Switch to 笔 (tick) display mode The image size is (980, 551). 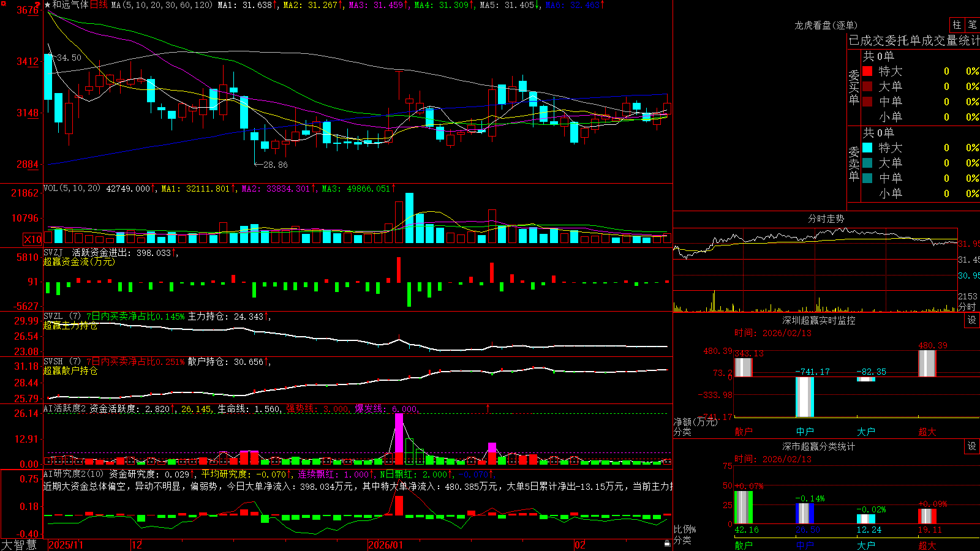click(x=972, y=24)
